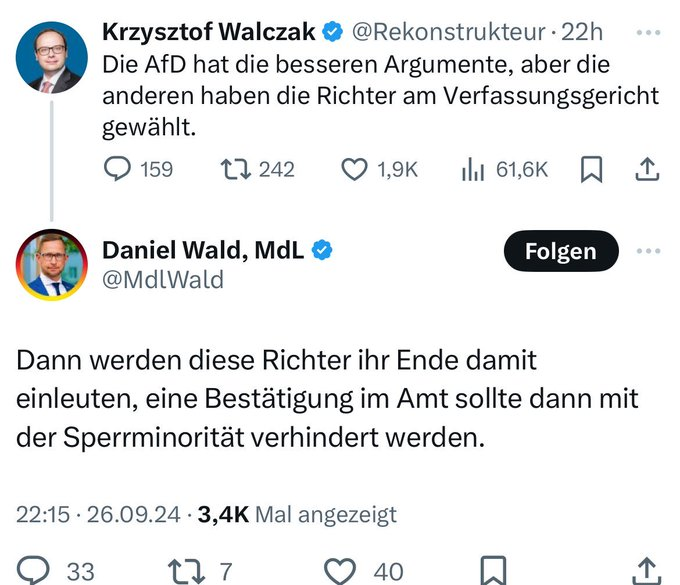Image resolution: width=680 pixels, height=585 pixels.
Task: Open the 22:15 · 26.09.24 timestamp
Action: point(98,515)
